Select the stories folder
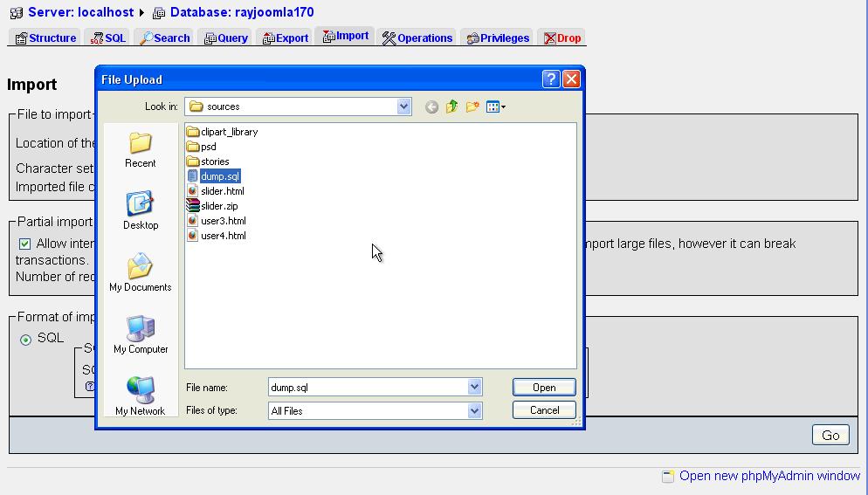The height and width of the screenshot is (495, 868). [208, 162]
